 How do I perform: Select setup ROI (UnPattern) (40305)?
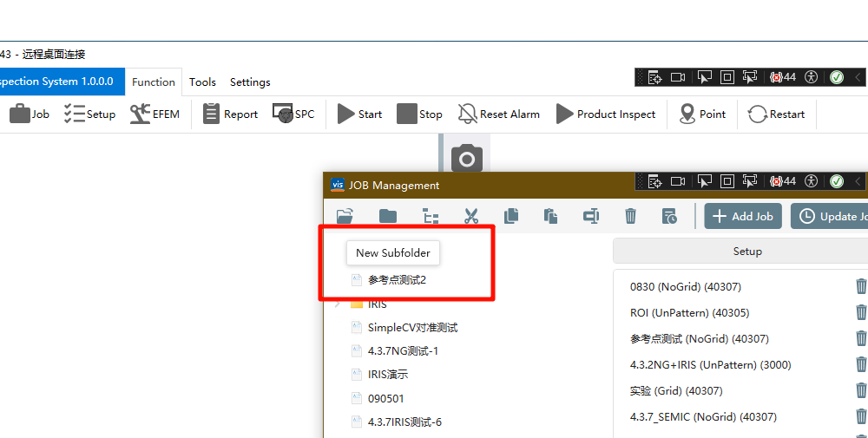pos(690,313)
